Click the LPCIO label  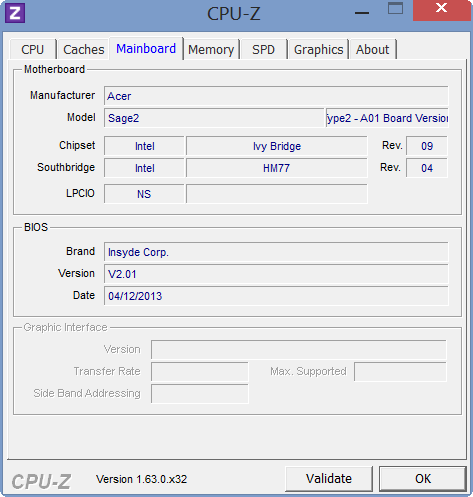(x=80, y=193)
